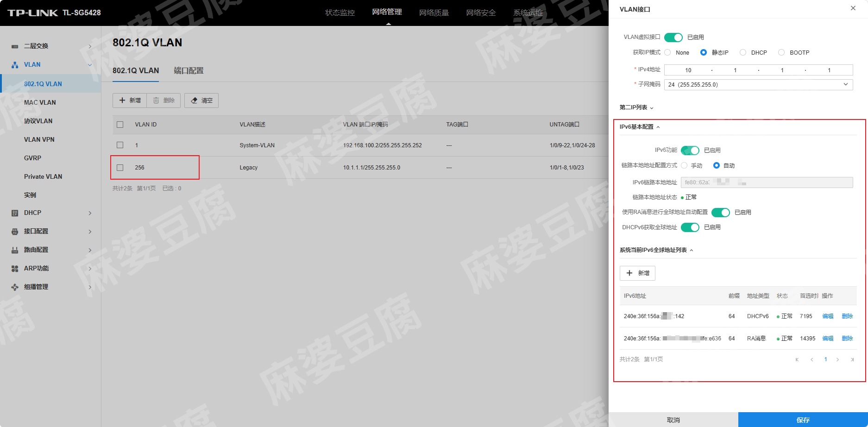The image size is (868, 427).
Task: Check the select-all header checkbox
Action: pos(120,125)
